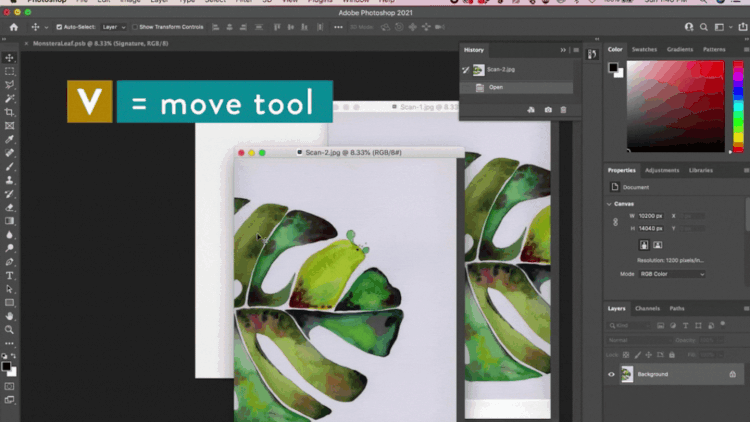Select the Crop tool
The width and height of the screenshot is (750, 422).
pos(9,112)
